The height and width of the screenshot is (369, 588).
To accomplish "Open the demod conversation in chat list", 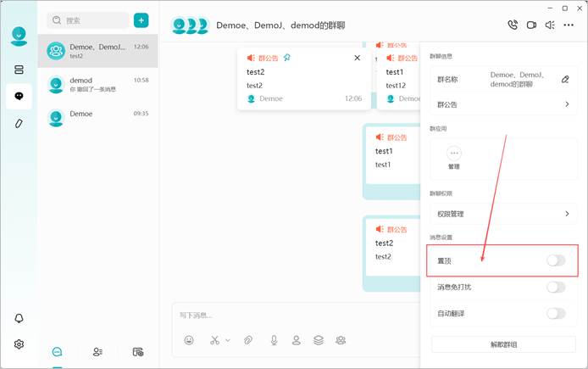I will (x=98, y=85).
